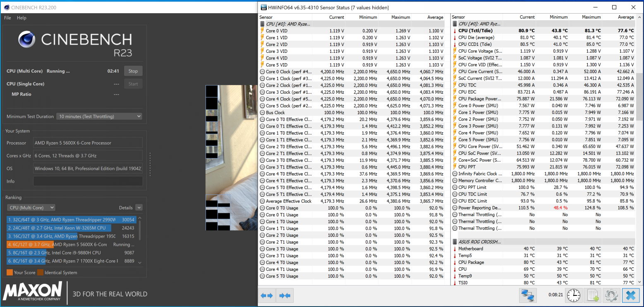Click the TSI0 thermometer icon
Image resolution: width=644 pixels, height=307 pixels.
pos(455,283)
